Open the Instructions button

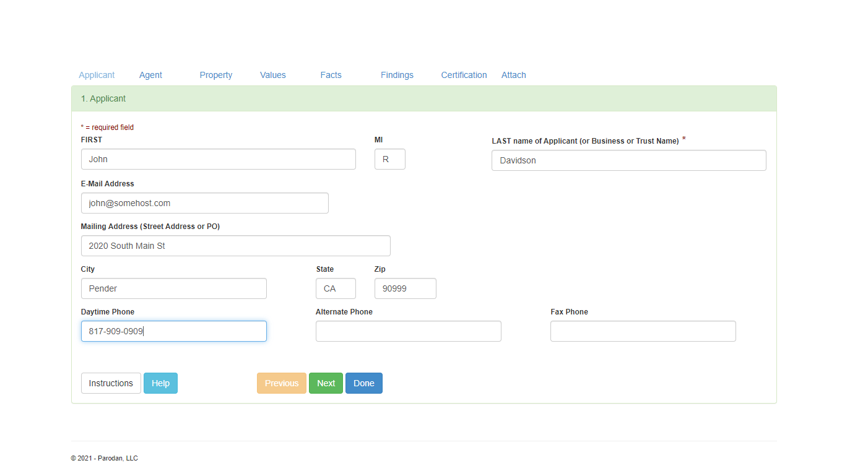point(111,383)
